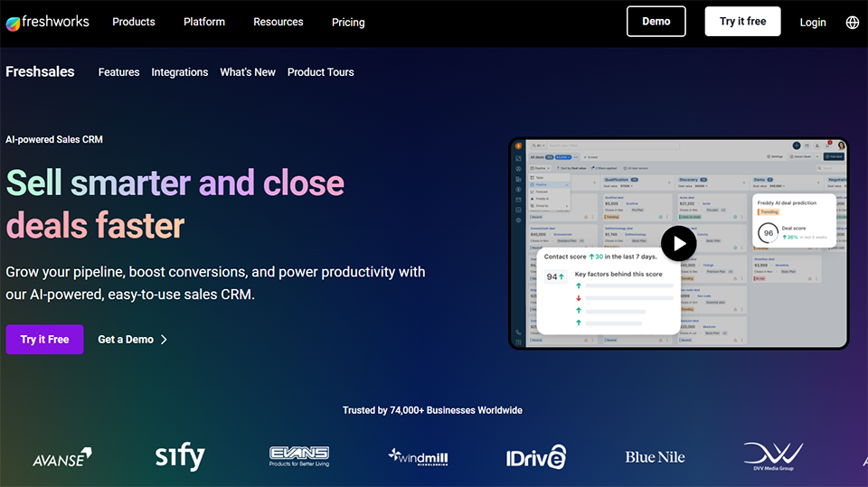Screen dimensions: 868x487
Task: Click the Demo button in header
Action: 656,22
